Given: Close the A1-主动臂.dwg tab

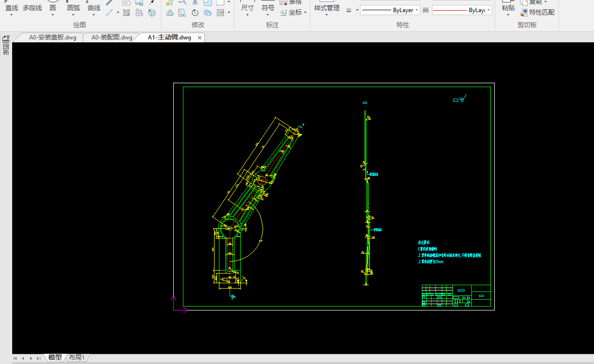Looking at the screenshot, I should tap(199, 37).
